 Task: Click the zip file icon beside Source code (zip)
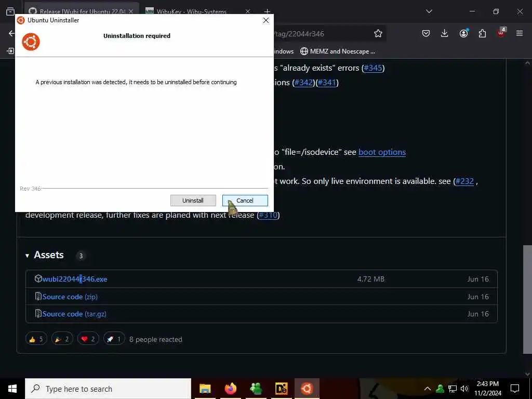tap(38, 296)
